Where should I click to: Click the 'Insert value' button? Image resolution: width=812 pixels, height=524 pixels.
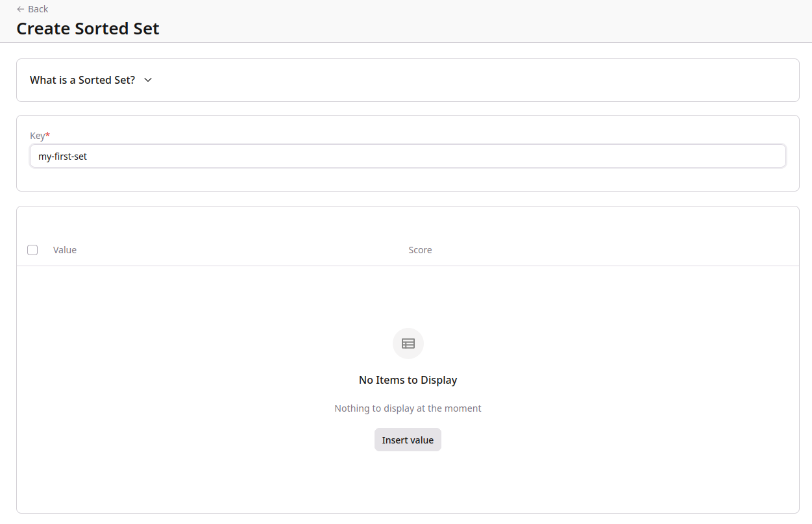[x=408, y=440]
